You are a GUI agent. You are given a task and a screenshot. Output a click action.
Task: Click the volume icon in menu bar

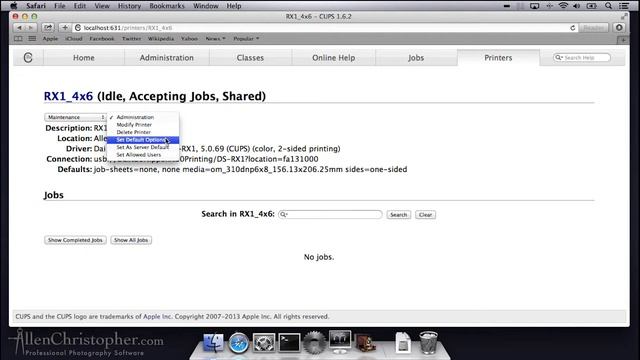coord(577,6)
